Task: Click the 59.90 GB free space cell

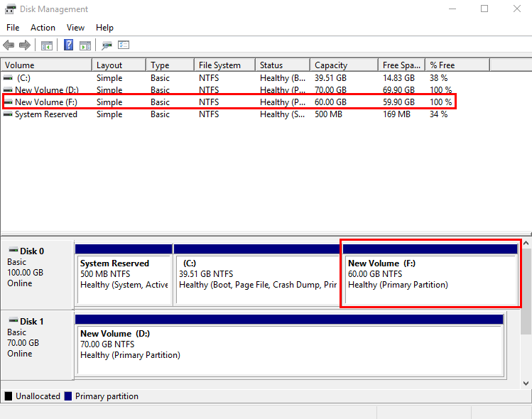Action: 398,102
